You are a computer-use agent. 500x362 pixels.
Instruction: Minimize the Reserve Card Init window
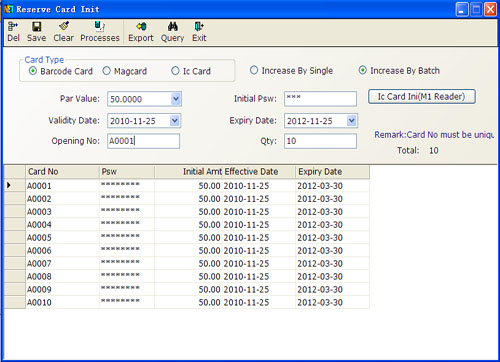pos(462,9)
